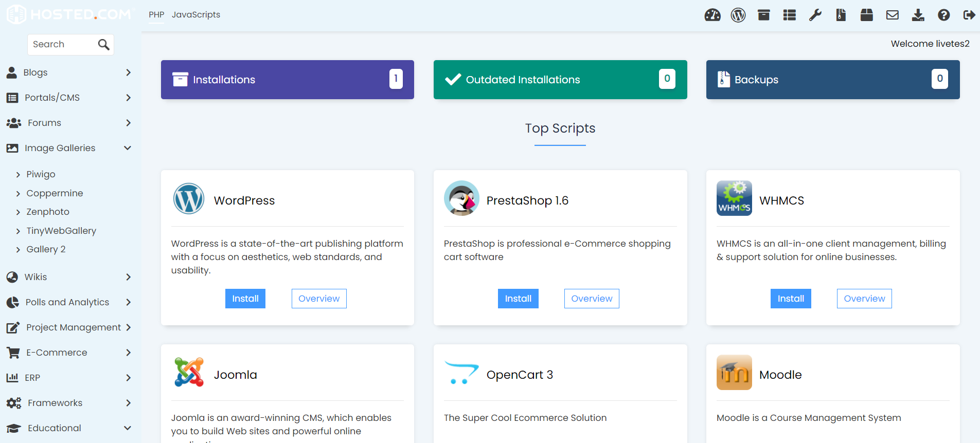
Task: Expand the E-Commerce category chevron
Action: pos(128,353)
